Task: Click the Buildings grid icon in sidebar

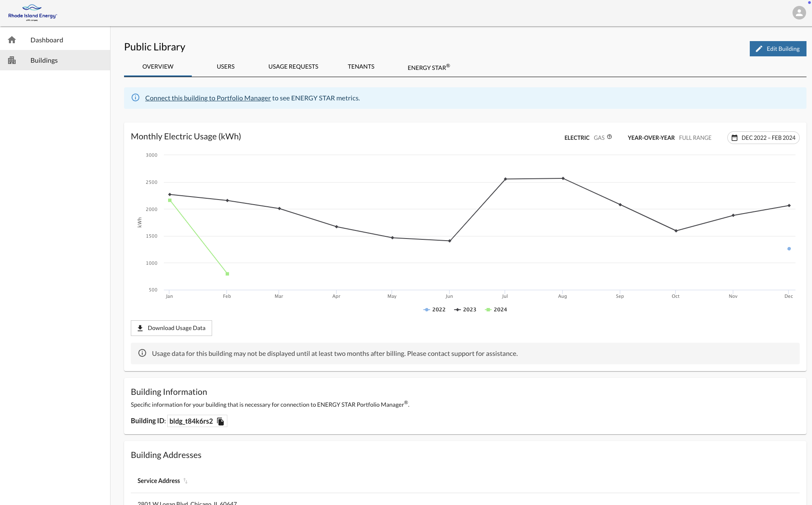Action: (x=12, y=60)
